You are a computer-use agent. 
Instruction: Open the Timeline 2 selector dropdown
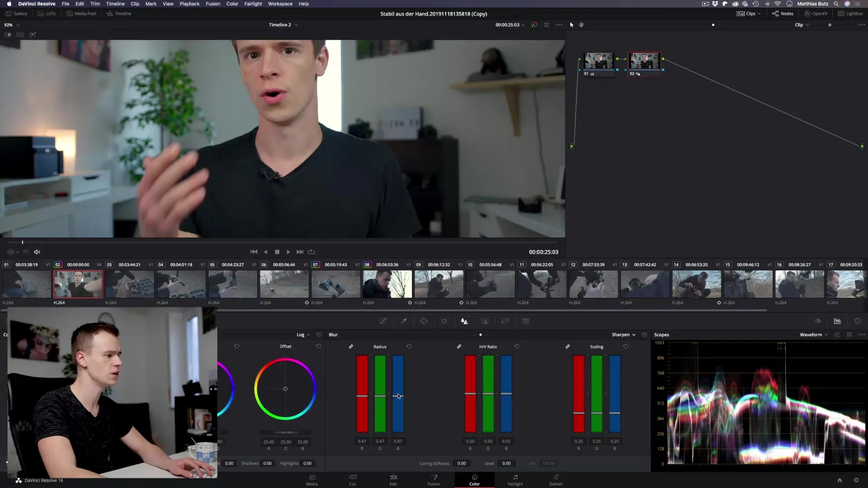(x=283, y=25)
